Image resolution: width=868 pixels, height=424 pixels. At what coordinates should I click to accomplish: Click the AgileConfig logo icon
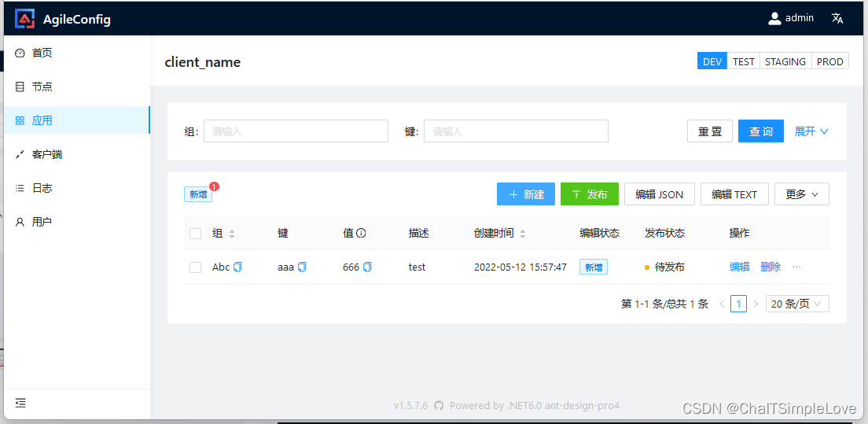(25, 19)
